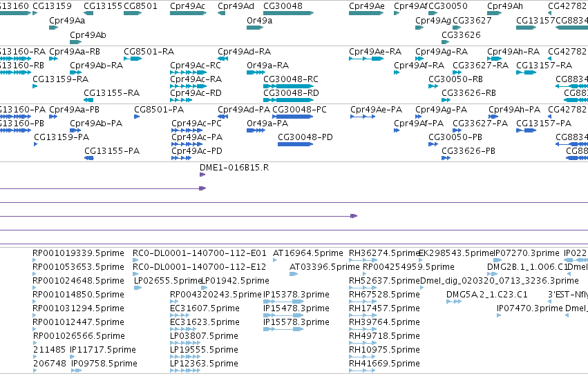
Task: Click EST IP09758.5prime
Action: coord(76,371)
